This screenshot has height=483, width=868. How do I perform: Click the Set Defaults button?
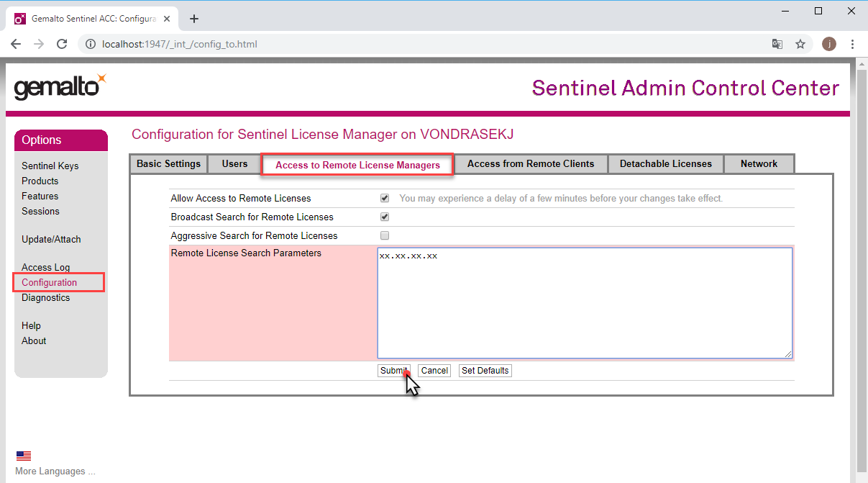[x=485, y=370]
